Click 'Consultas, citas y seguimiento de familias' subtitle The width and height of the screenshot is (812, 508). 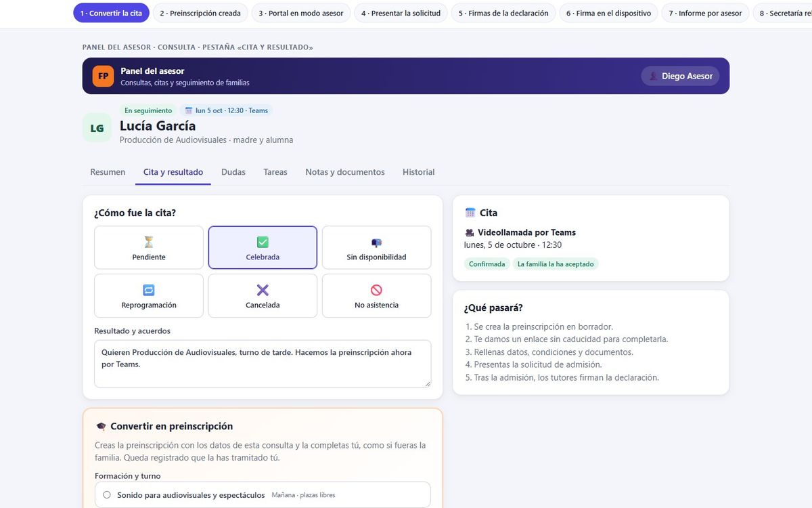click(x=185, y=83)
